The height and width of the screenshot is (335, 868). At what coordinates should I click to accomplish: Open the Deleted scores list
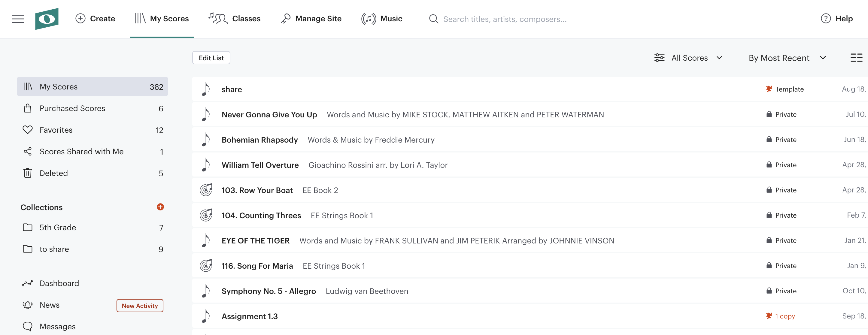tap(92, 173)
